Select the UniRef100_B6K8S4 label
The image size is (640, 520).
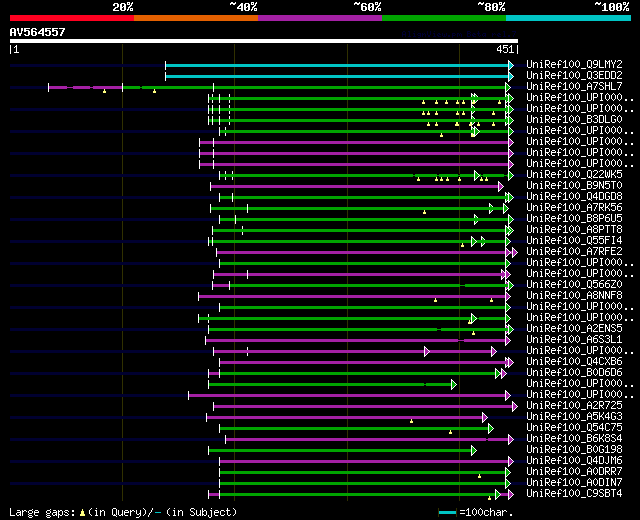(574, 439)
